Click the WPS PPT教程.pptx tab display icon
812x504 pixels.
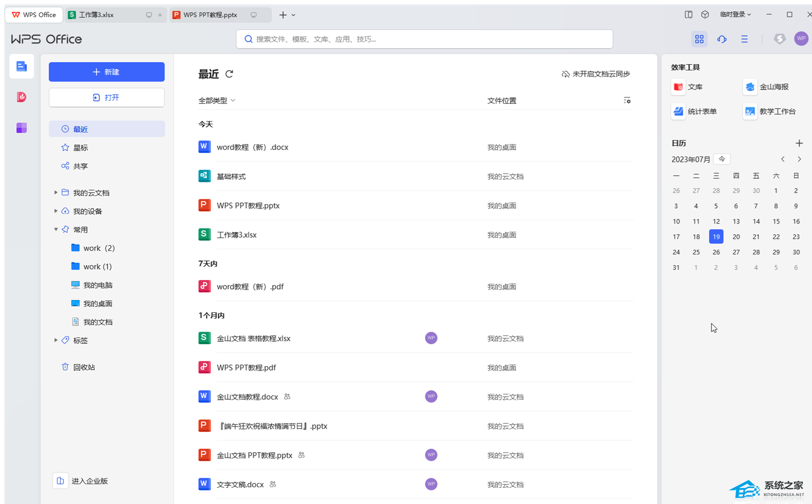254,15
